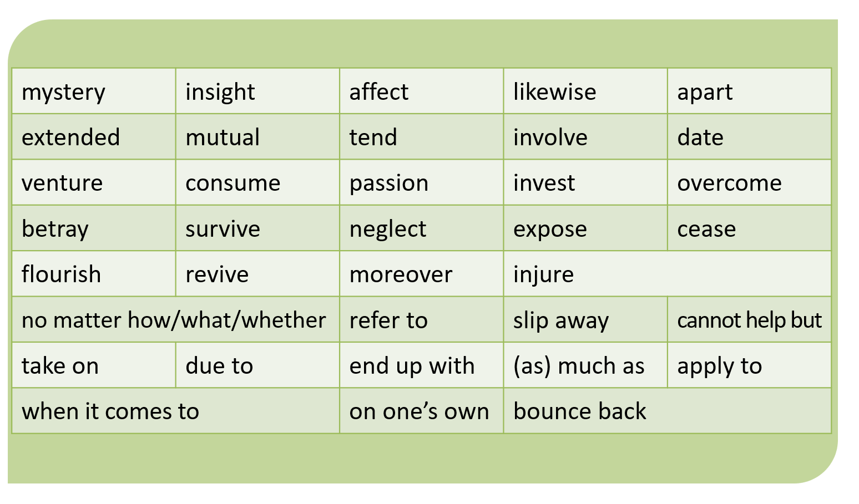859x504 pixels.
Task: Click the phrase 'when it comes to'
Action: tap(110, 411)
